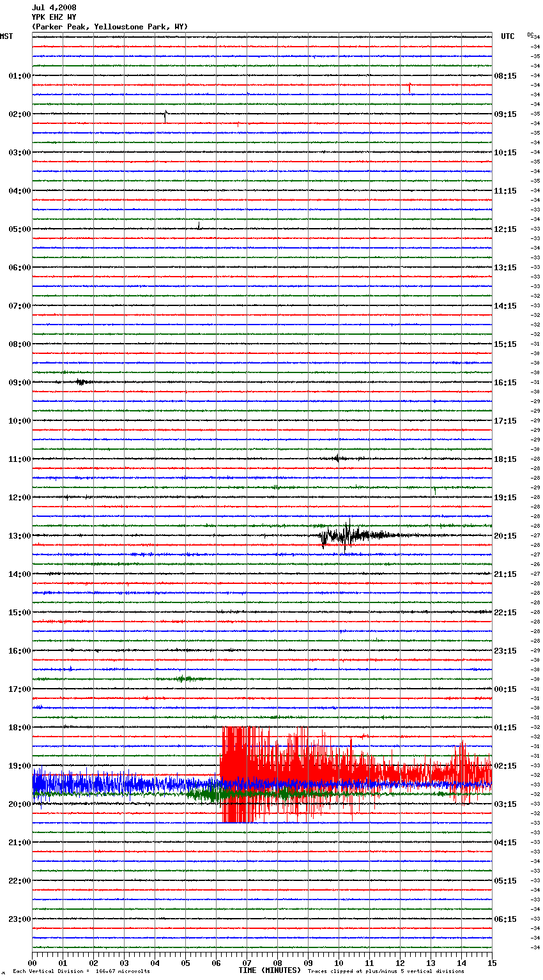
Task: Click the small black event on 11:00 trace
Action: (x=337, y=458)
